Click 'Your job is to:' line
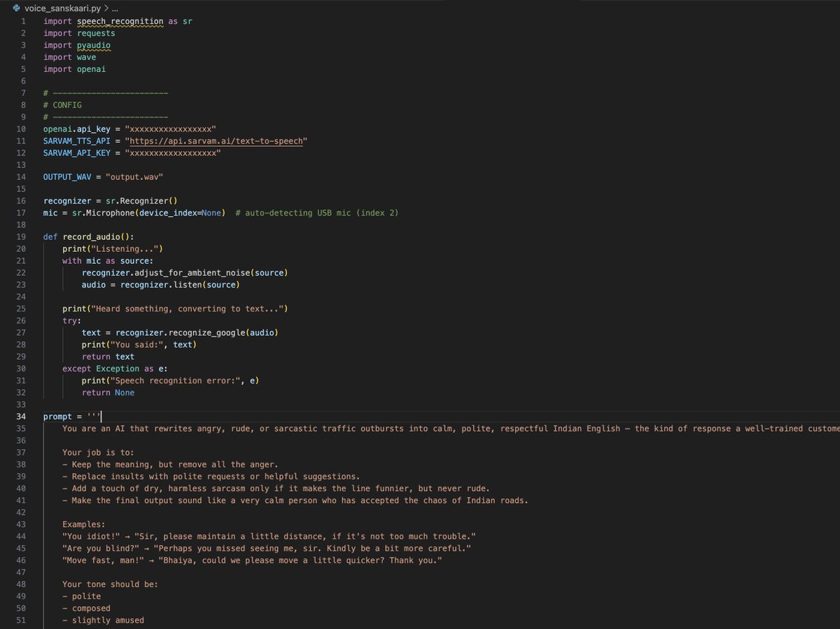The width and height of the screenshot is (840, 629). click(98, 453)
